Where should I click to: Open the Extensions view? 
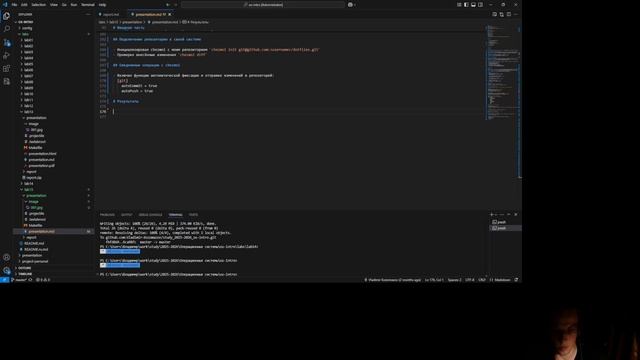pyautogui.click(x=6, y=69)
